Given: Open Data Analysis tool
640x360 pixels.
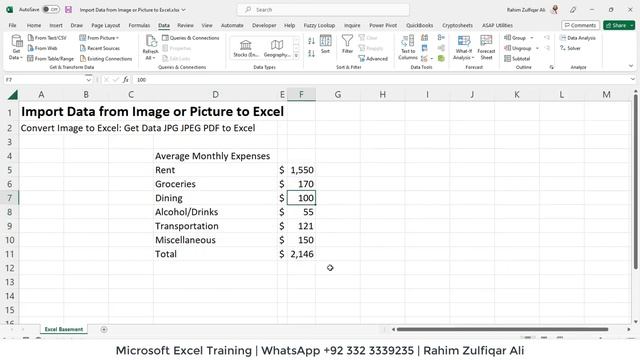Looking at the screenshot, I should [578, 38].
